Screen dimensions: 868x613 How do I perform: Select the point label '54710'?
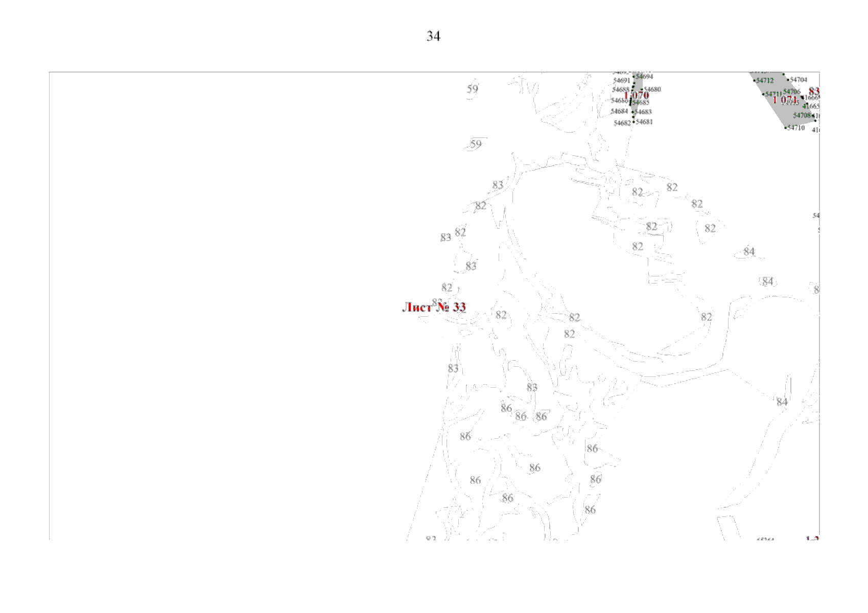tap(796, 128)
